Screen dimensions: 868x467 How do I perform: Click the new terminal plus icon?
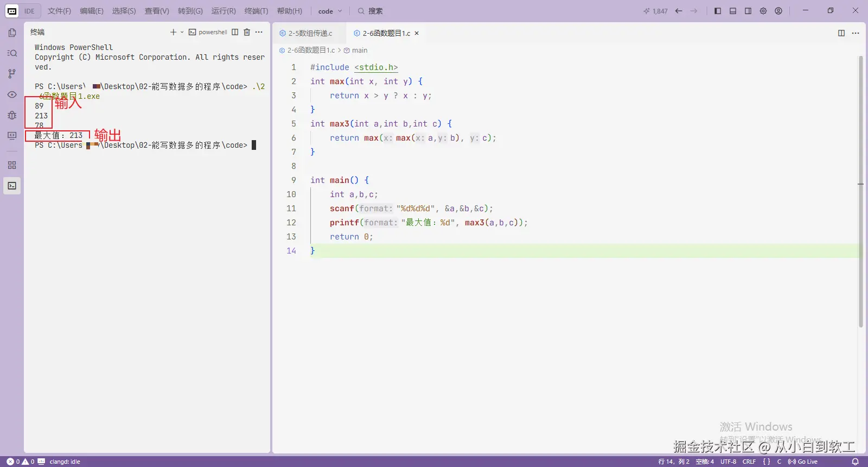click(173, 32)
